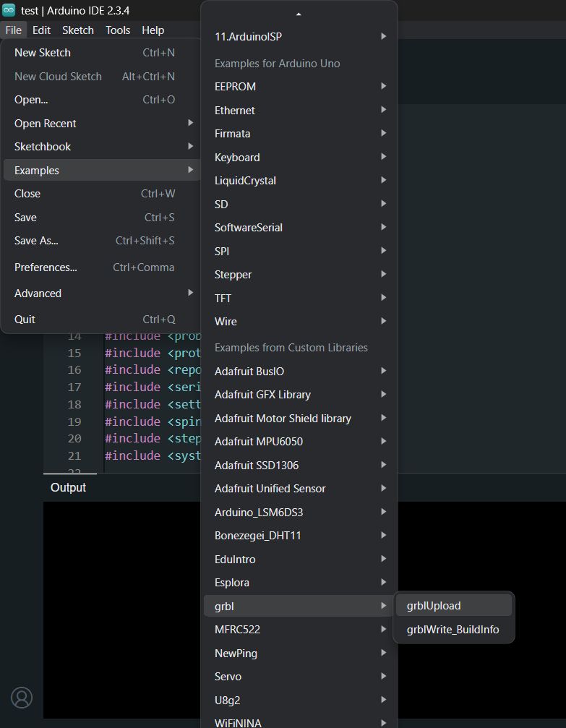Expand EduIntro examples submenu
Screen dimensions: 566x728
coord(299,559)
